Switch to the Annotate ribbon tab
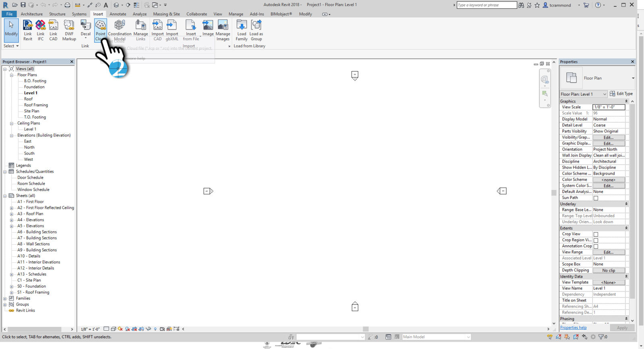Image resolution: width=644 pixels, height=349 pixels. (118, 14)
